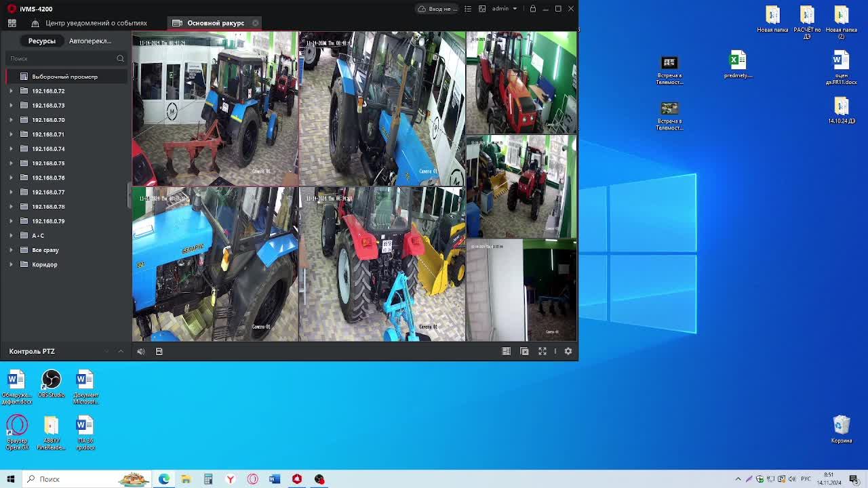This screenshot has width=868, height=488.
Task: Expand the 192.168.0.72 device node
Action: 11,91
